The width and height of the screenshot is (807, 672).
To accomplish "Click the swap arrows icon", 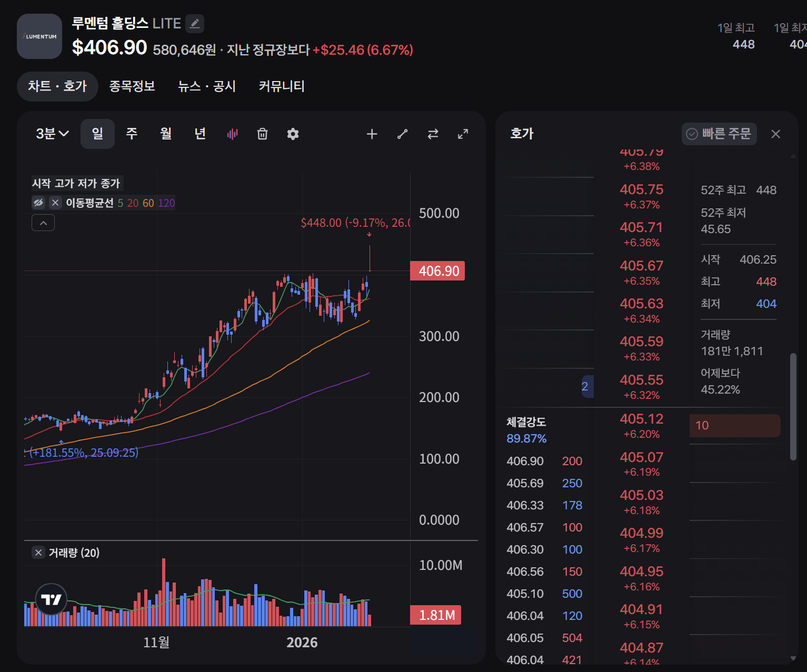I will point(433,134).
